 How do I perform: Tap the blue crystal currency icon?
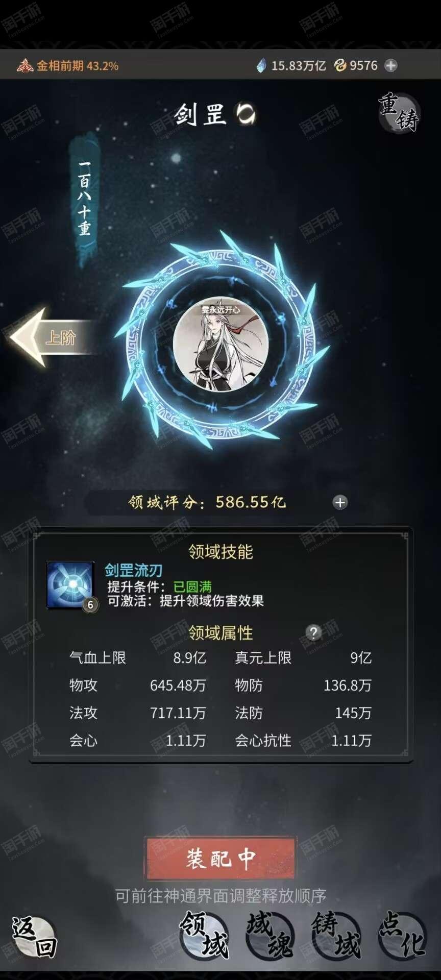coord(261,65)
